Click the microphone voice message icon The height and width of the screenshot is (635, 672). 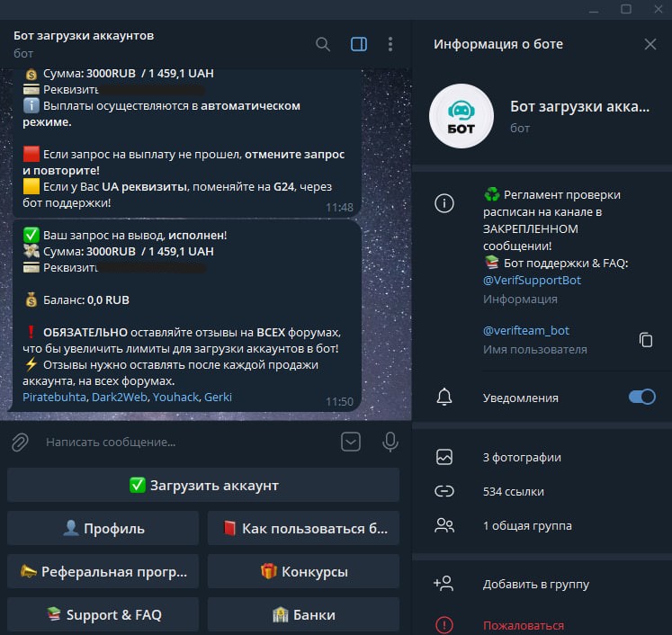coord(390,442)
